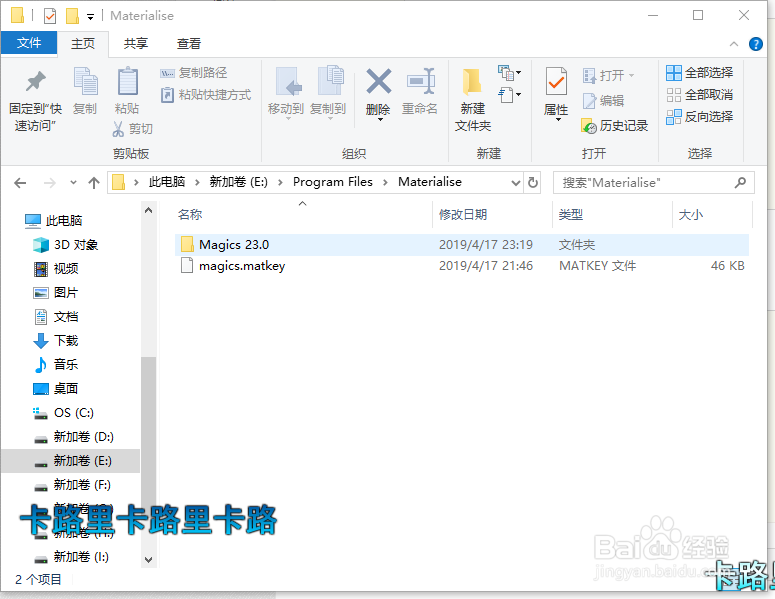Screen dimensions: 775x599
Task: Select 3D 对象 in navigation pane
Action: point(66,245)
